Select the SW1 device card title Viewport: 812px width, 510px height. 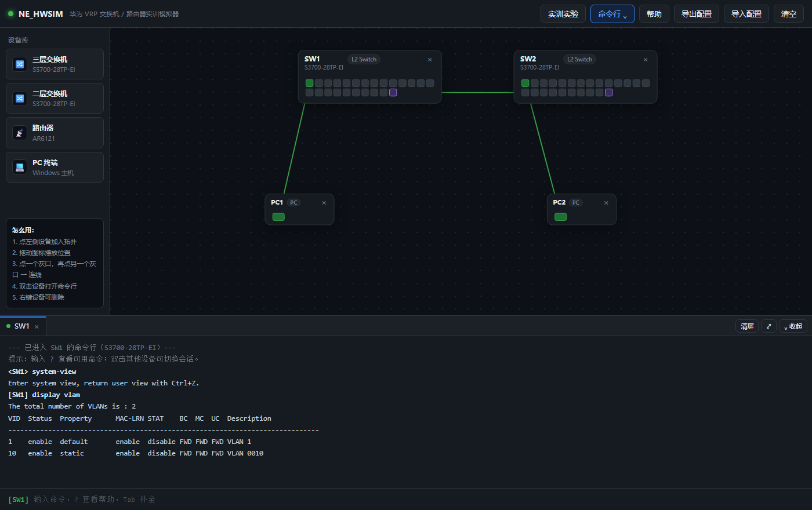(x=312, y=59)
